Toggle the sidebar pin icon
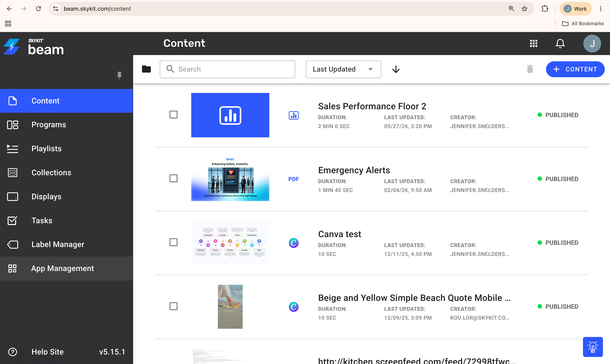The width and height of the screenshot is (610, 364). tap(119, 75)
